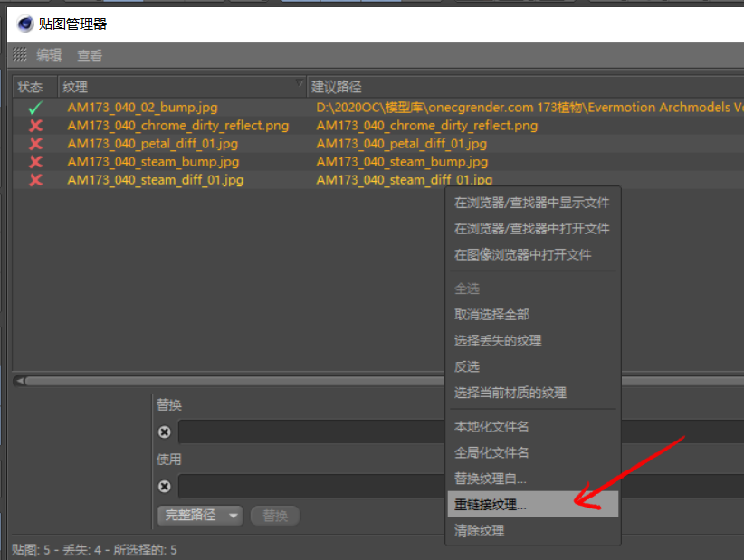Choose 全局化文件名 in context menu
744x560 pixels.
pyautogui.click(x=533, y=453)
